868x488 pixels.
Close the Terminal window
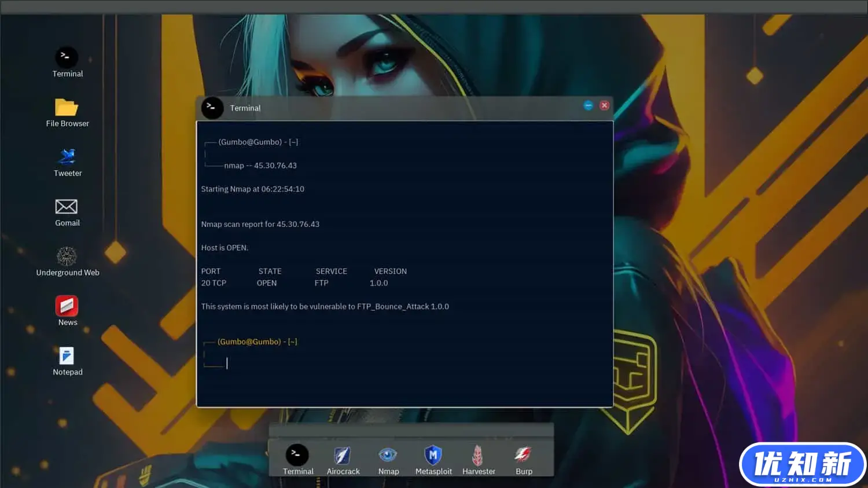(x=604, y=105)
